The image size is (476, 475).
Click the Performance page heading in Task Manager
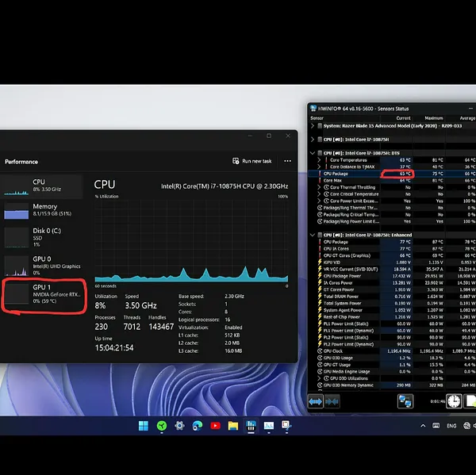(x=21, y=162)
